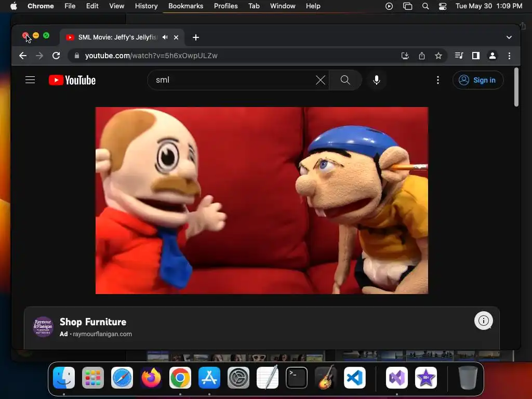532x399 pixels.
Task: Open the Edit menu
Action: (x=92, y=6)
